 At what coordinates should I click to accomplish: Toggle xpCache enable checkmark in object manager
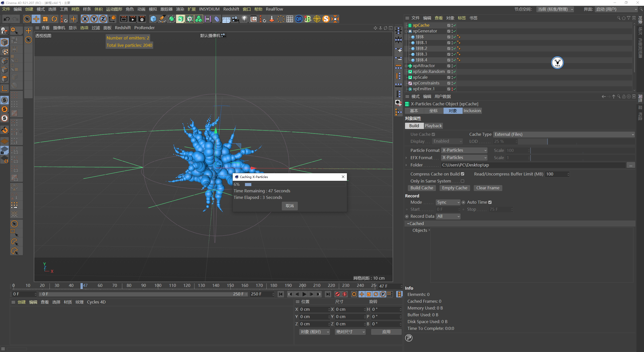pos(455,25)
